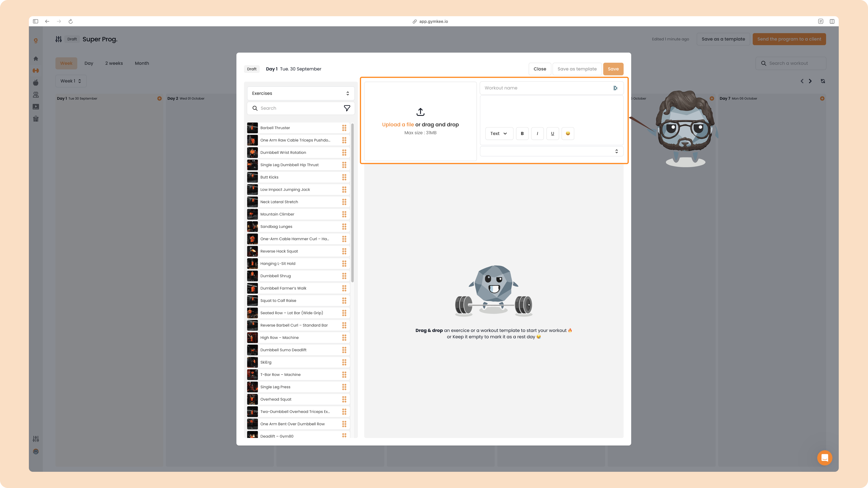
Task: Select the Overhead Squat exercise
Action: pos(298,399)
